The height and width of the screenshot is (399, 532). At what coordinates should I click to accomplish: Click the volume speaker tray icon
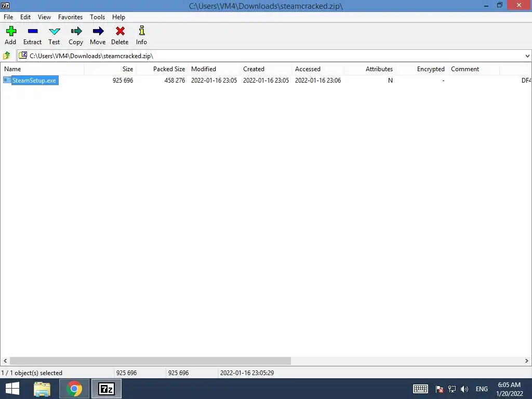[x=464, y=389]
